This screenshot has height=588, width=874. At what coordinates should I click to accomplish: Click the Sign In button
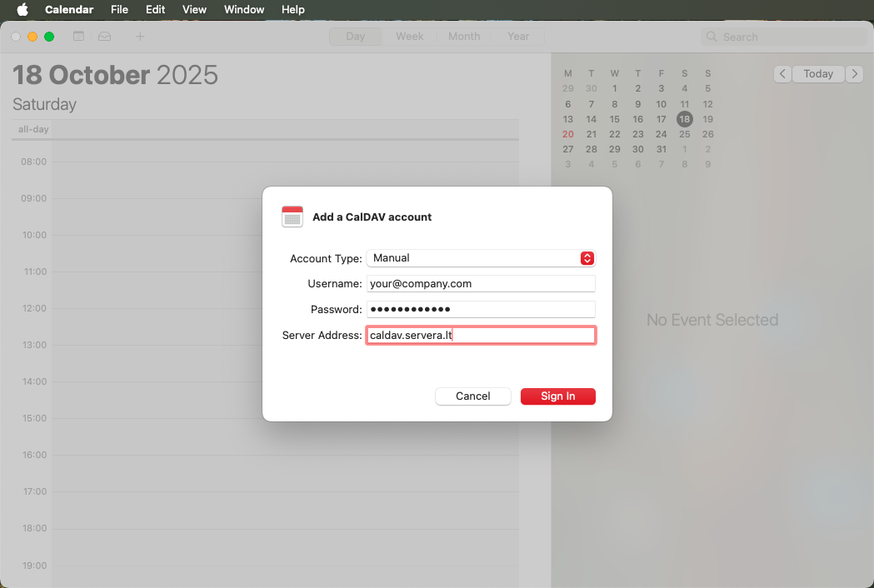point(557,396)
